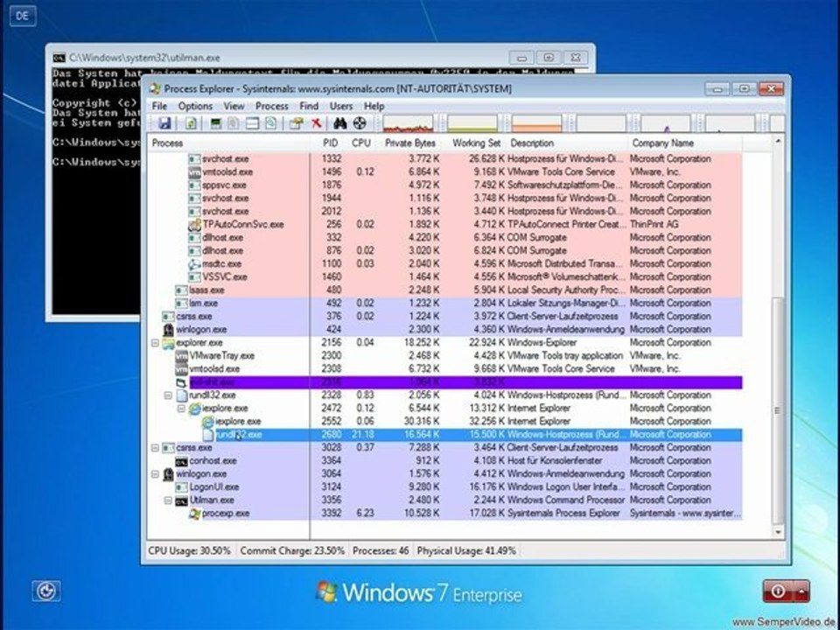Collapse the Utilman.exe tree node
The width and height of the screenshot is (840, 630).
coord(168,500)
